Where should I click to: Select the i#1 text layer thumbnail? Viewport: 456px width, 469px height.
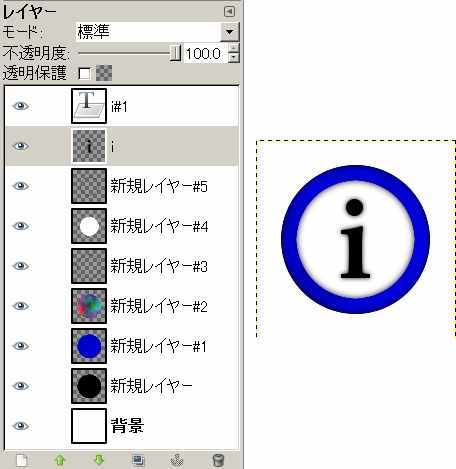click(x=89, y=106)
